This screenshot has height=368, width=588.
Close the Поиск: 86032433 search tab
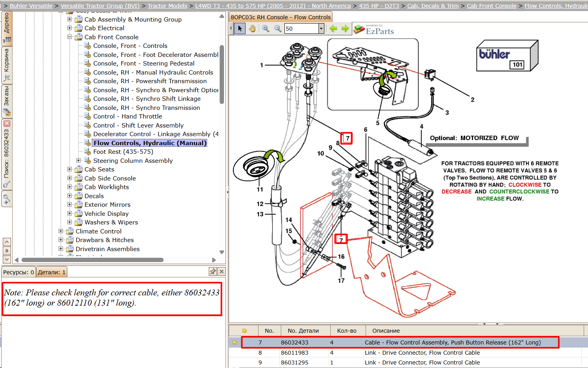tap(7, 124)
